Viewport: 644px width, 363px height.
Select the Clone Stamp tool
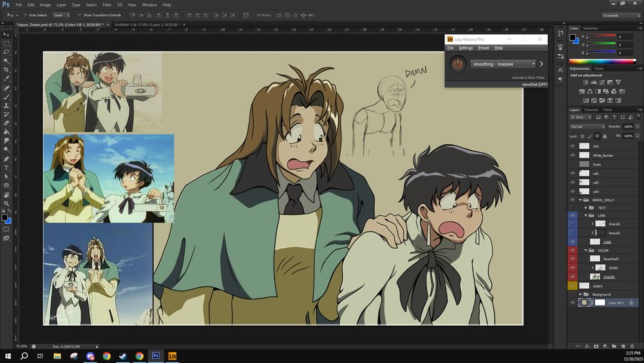pos(6,106)
